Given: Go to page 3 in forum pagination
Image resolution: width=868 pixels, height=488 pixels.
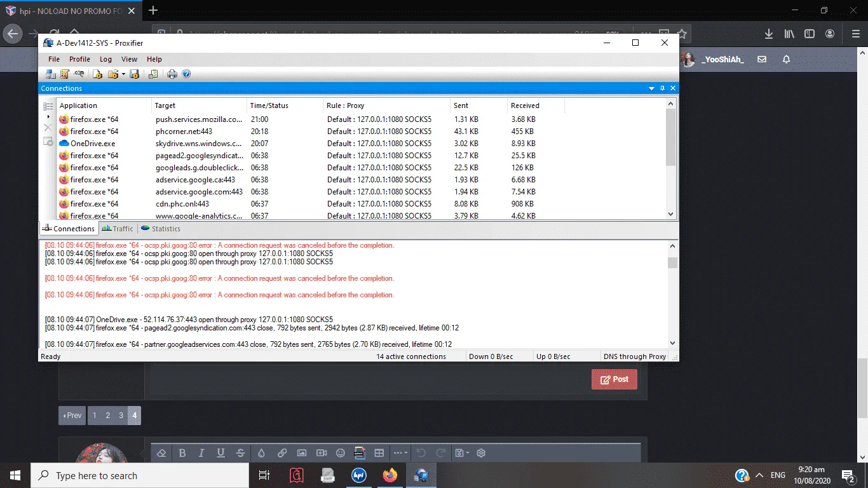Looking at the screenshot, I should point(121,416).
